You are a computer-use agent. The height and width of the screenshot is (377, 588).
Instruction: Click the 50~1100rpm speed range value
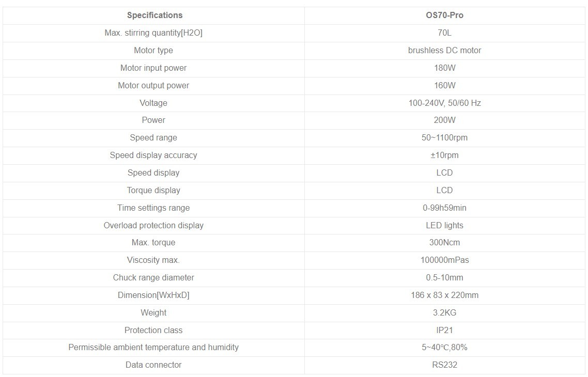pos(444,137)
